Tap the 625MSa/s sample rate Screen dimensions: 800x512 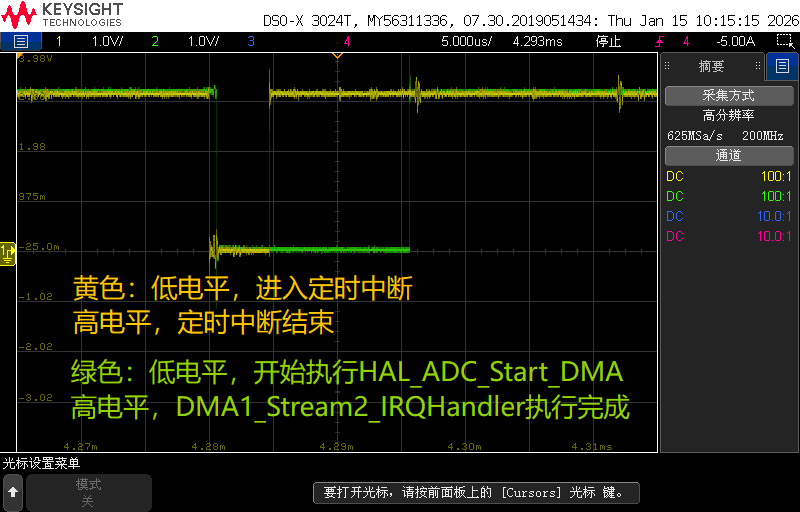tap(695, 136)
